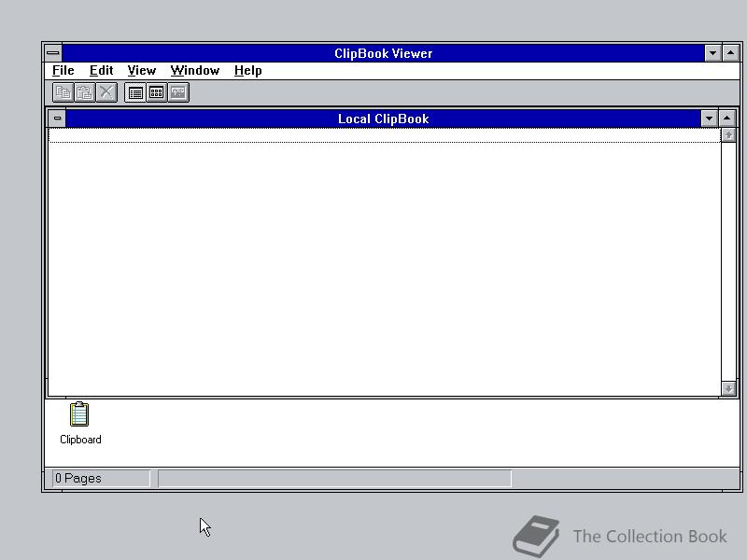
Task: Open the File menu
Action: click(x=63, y=71)
